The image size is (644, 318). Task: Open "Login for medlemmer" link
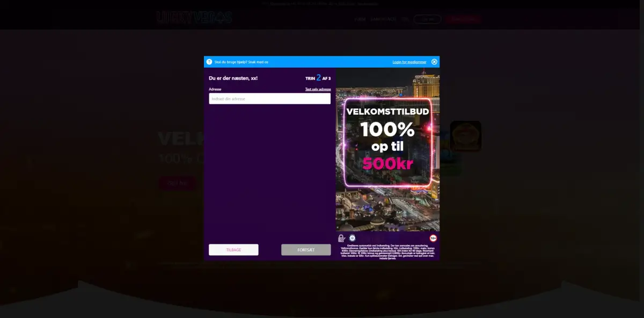(409, 62)
